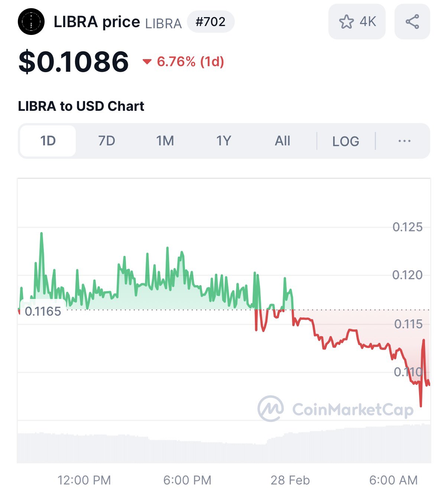Show the All time range chart

(x=282, y=141)
